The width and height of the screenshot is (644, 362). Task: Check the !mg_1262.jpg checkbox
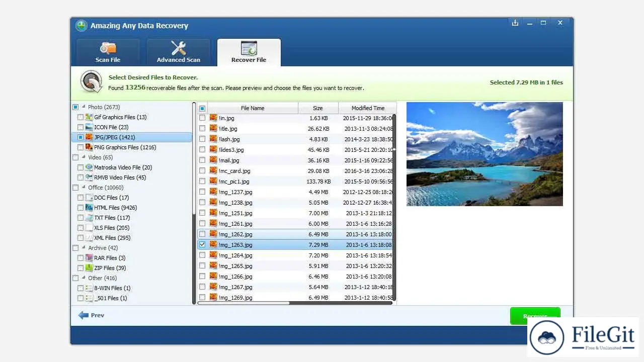[x=202, y=234]
